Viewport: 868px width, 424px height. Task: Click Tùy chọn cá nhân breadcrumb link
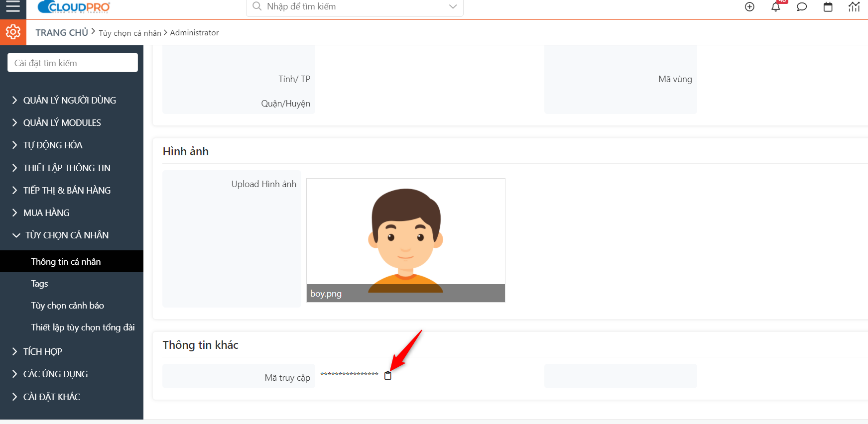[x=130, y=33]
